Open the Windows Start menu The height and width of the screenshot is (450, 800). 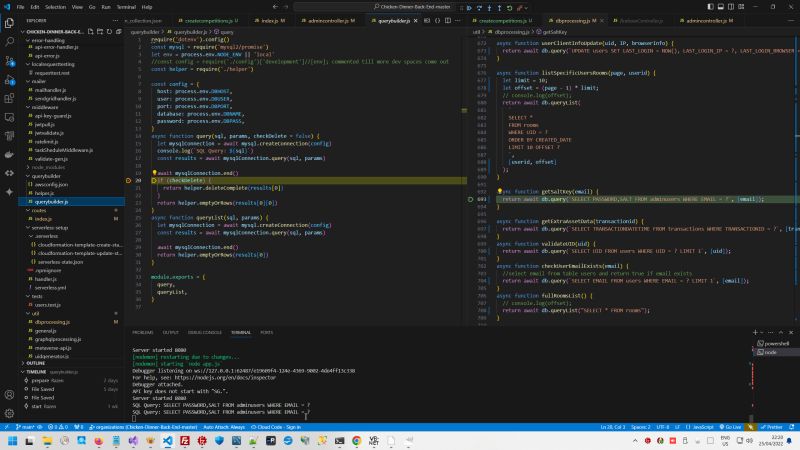coord(13,440)
